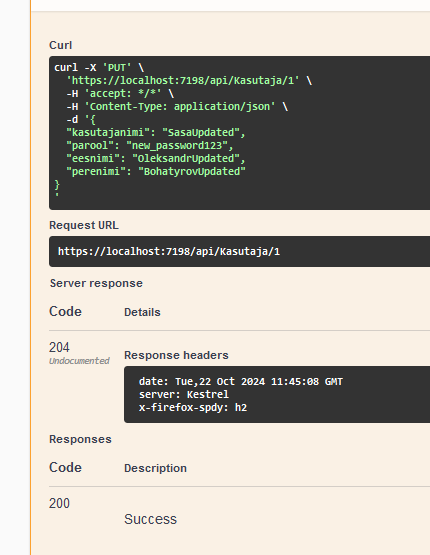Click the Details column header
Viewport: 430px width, 555px height.
point(142,312)
